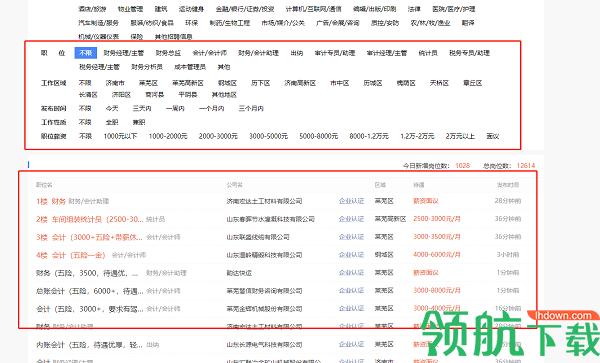Filter positions by 财务经理/主管
This screenshot has height=363, width=600.
pyautogui.click(x=124, y=53)
